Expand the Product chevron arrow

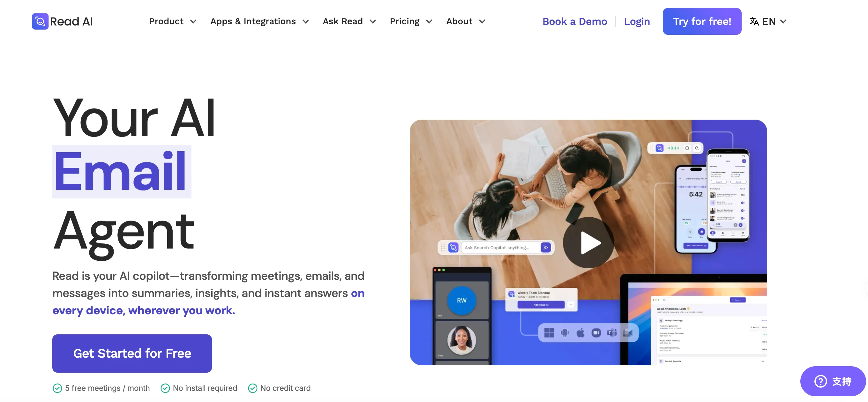click(x=193, y=22)
